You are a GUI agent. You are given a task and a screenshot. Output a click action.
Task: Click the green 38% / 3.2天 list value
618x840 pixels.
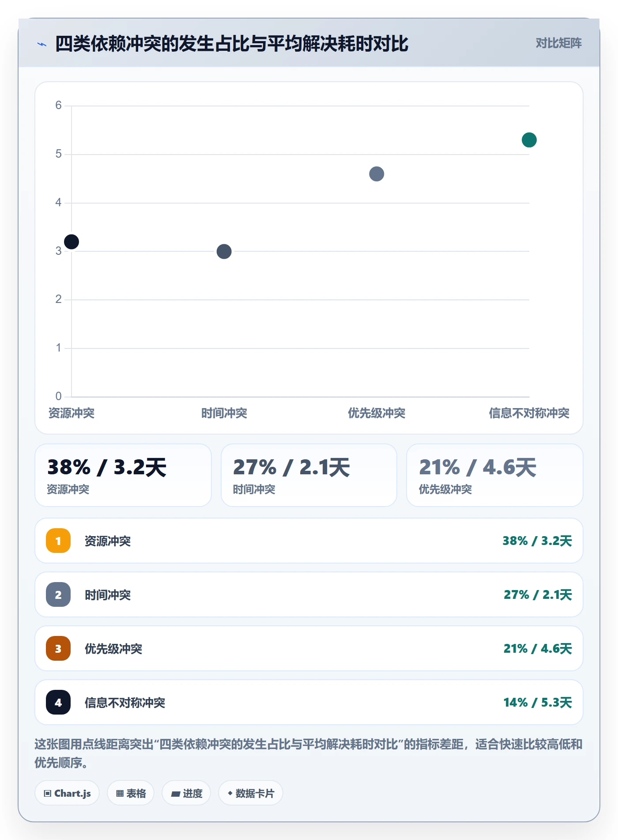tap(537, 541)
